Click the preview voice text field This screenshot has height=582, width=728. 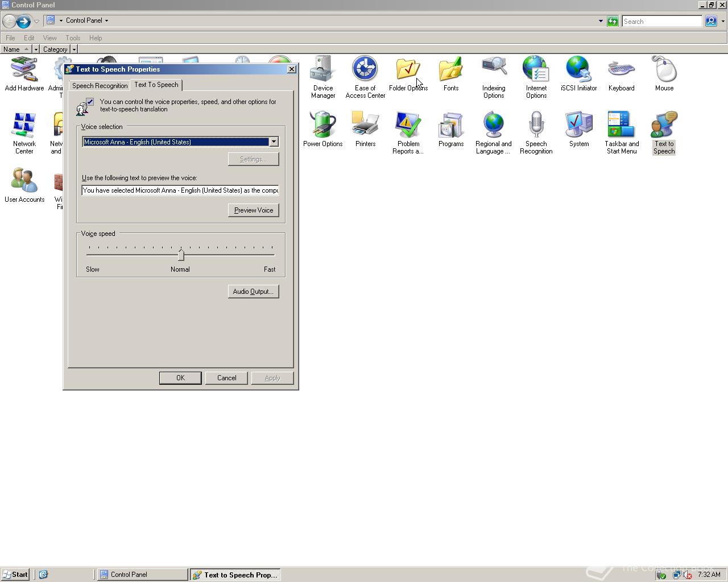(180, 190)
